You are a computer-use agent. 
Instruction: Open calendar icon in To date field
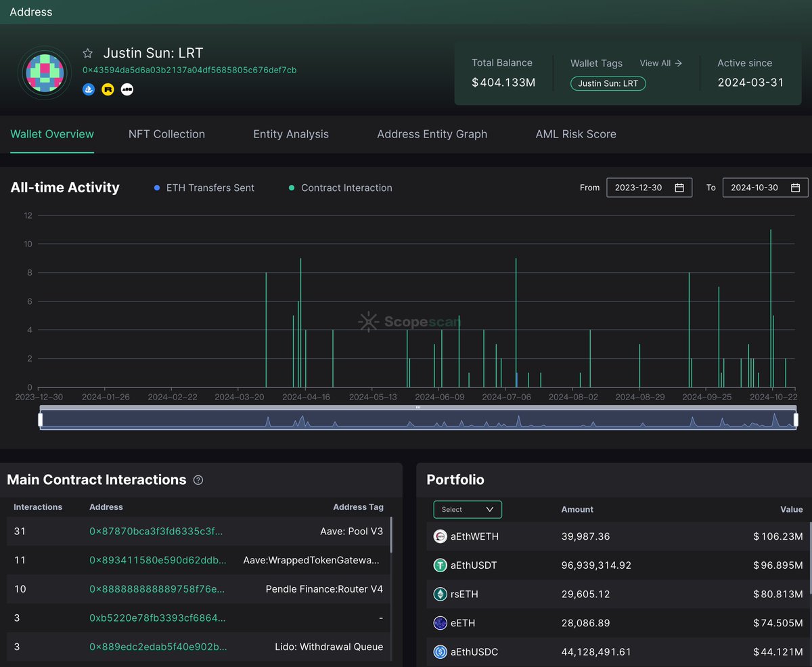pyautogui.click(x=796, y=188)
